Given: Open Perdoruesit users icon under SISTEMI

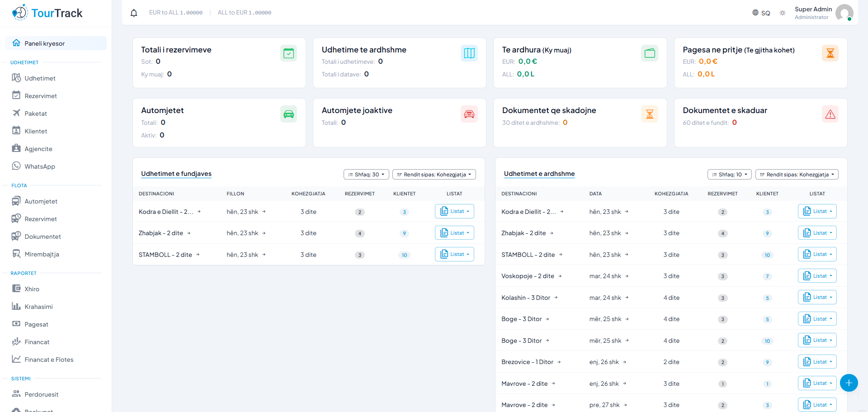Looking at the screenshot, I should [16, 394].
